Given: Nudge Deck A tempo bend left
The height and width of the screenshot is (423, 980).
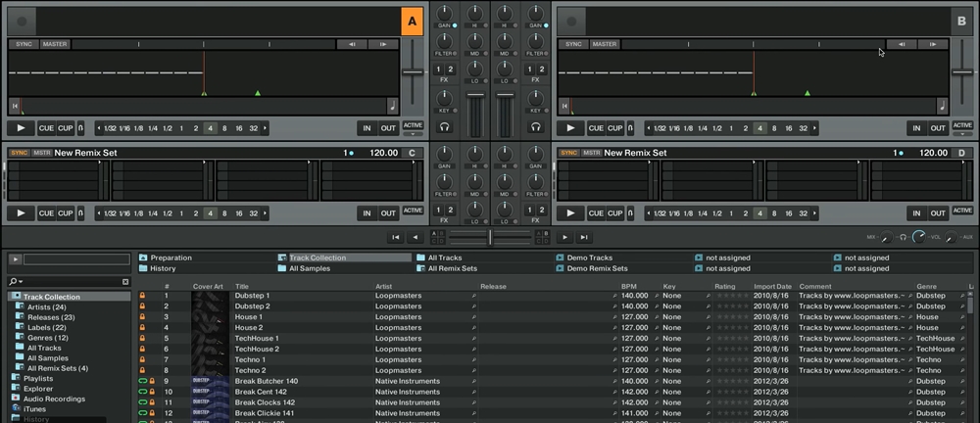Looking at the screenshot, I should [x=353, y=44].
